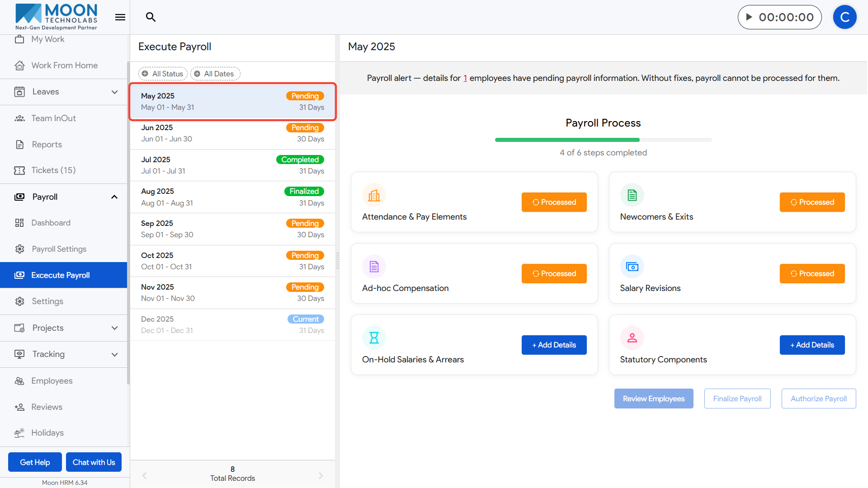Click the Statutory Components person icon

point(632,338)
